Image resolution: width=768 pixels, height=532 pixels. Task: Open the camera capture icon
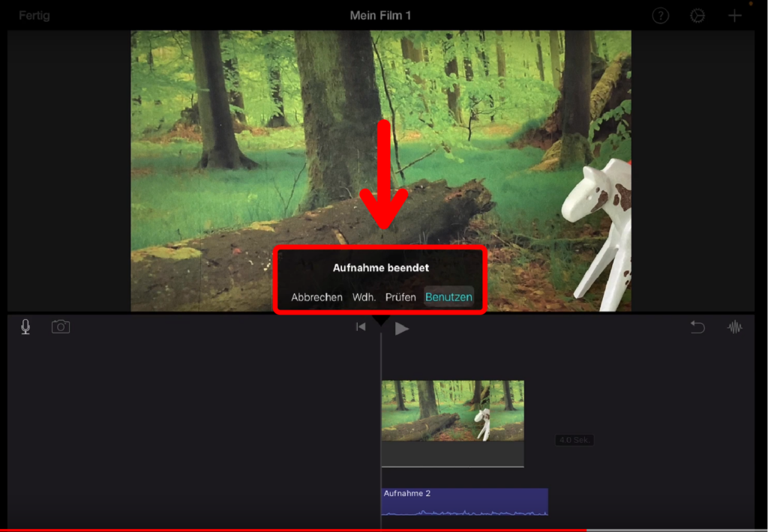[x=61, y=327]
